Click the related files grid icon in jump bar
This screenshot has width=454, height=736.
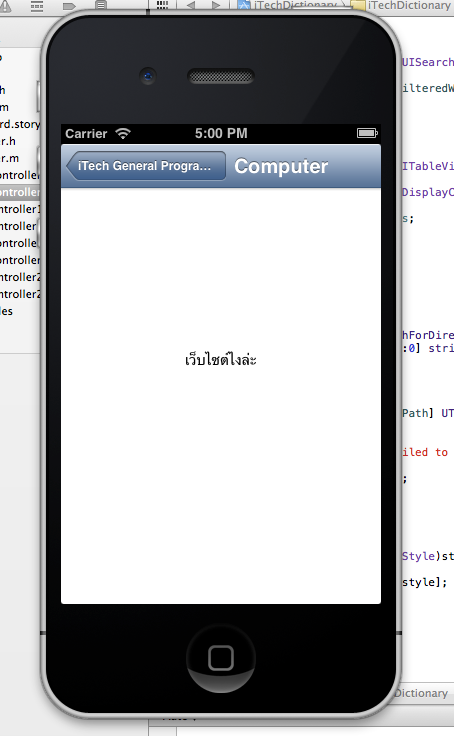point(162,5)
